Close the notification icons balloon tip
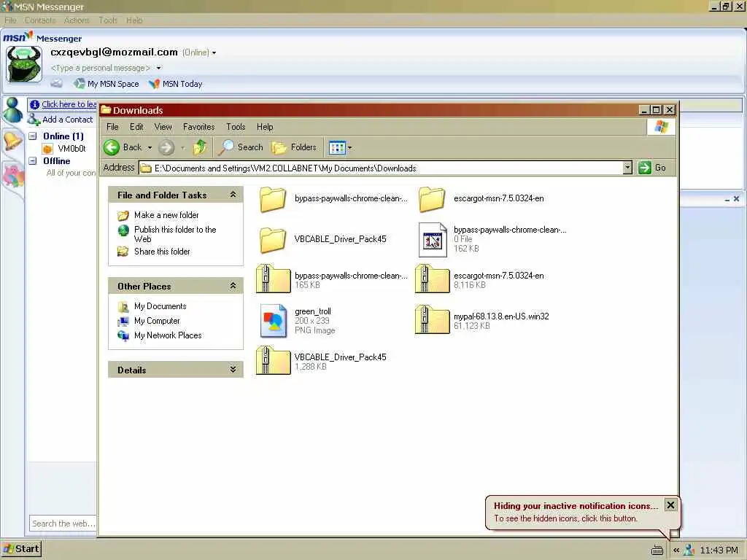This screenshot has height=560, width=747. coord(670,505)
